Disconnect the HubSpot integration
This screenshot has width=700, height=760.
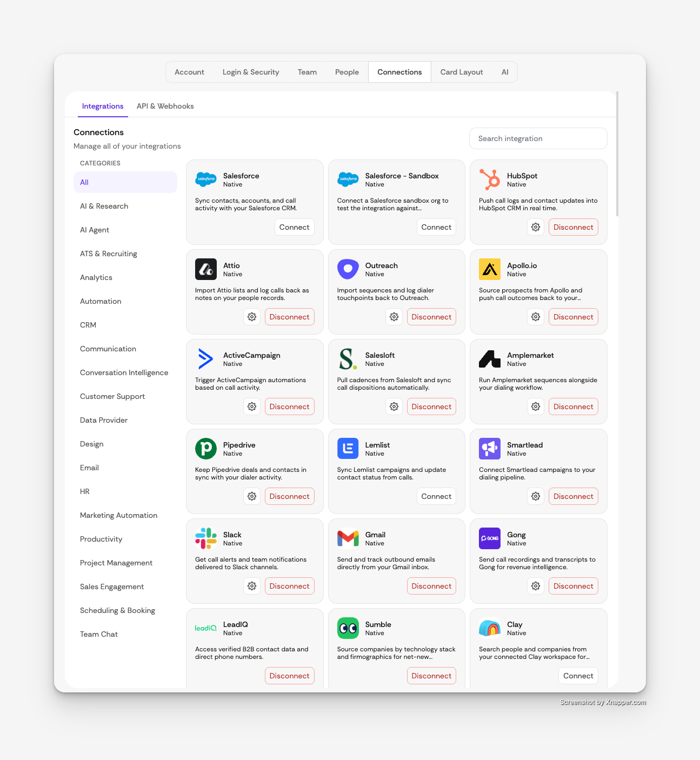574,227
